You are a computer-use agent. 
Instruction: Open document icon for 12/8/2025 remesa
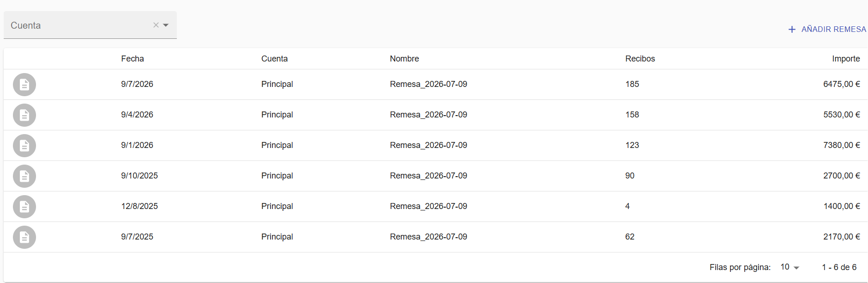(x=24, y=207)
